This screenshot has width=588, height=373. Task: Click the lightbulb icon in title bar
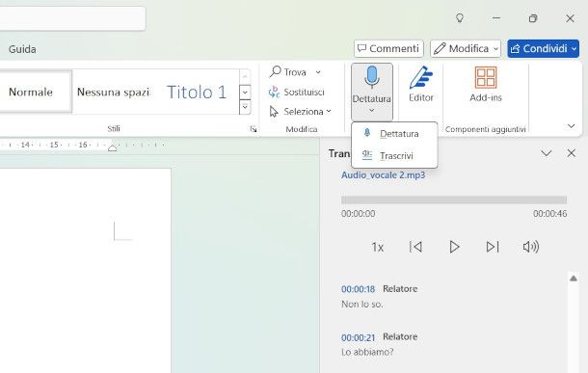[460, 18]
